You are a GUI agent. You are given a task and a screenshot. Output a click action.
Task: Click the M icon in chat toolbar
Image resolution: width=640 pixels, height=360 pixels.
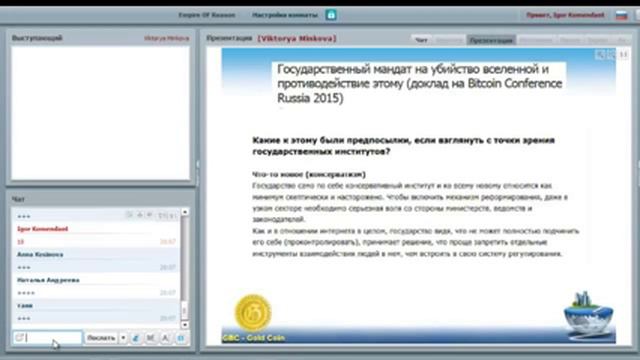click(x=151, y=338)
